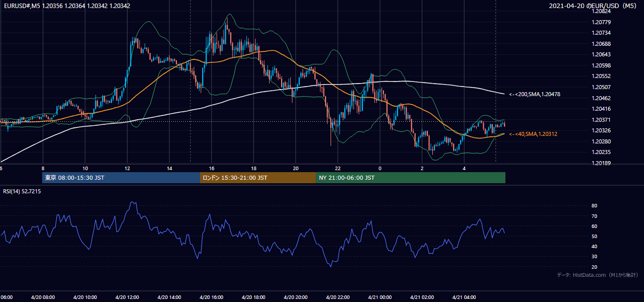Image resolution: width=644 pixels, height=302 pixels.
Task: Click price axis value 1.20235
Action: (x=602, y=152)
